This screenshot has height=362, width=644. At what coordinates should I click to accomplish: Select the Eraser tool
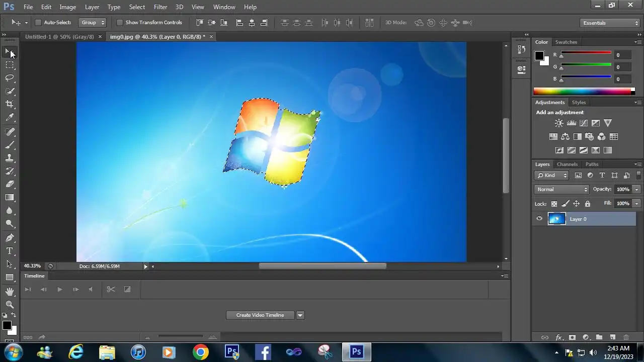pyautogui.click(x=10, y=184)
